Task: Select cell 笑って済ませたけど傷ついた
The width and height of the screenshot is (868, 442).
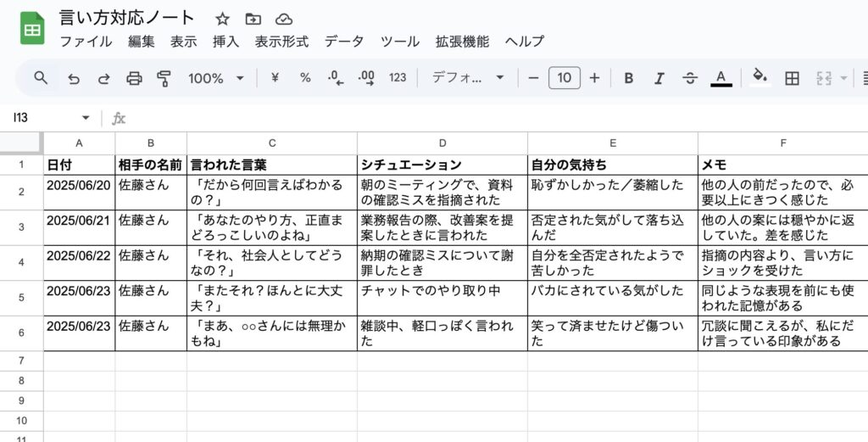Action: [x=613, y=333]
